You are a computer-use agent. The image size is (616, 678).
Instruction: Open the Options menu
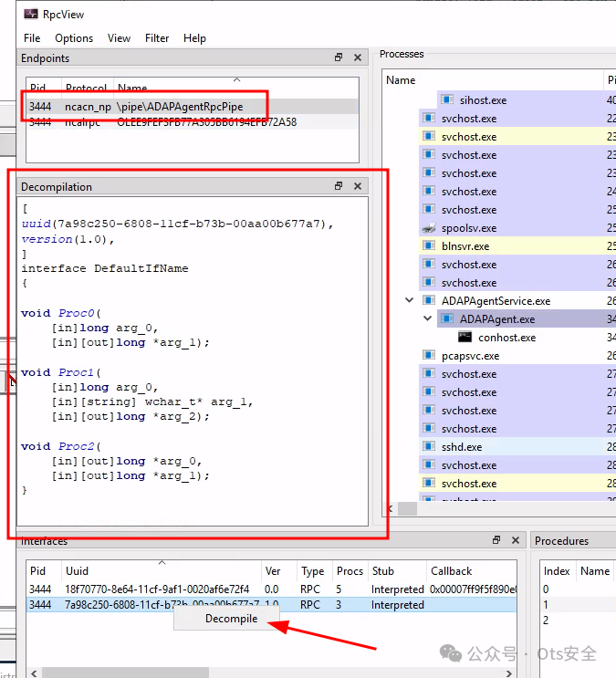pyautogui.click(x=74, y=38)
